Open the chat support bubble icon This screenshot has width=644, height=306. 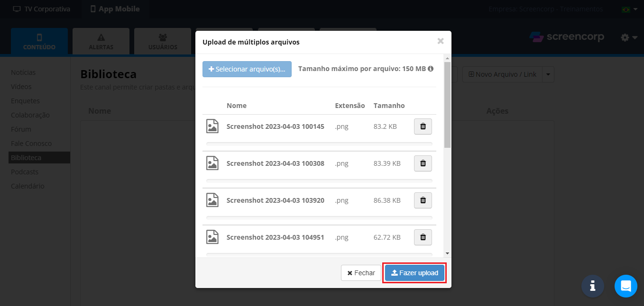626,286
